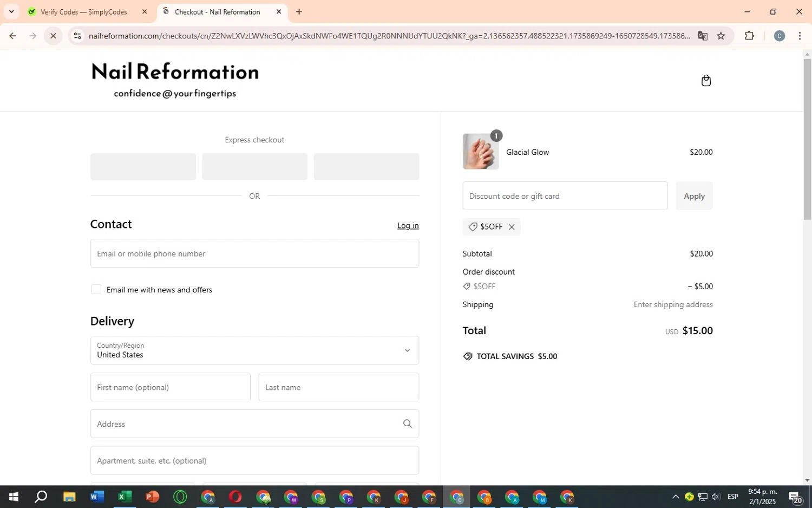The image size is (812, 508).
Task: Open the Country/Region dropdown
Action: [254, 350]
